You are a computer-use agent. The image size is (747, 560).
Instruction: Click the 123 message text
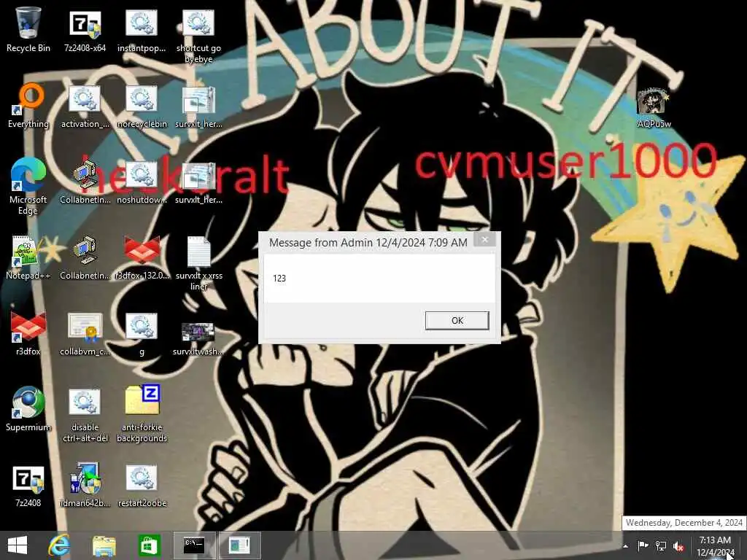click(279, 278)
